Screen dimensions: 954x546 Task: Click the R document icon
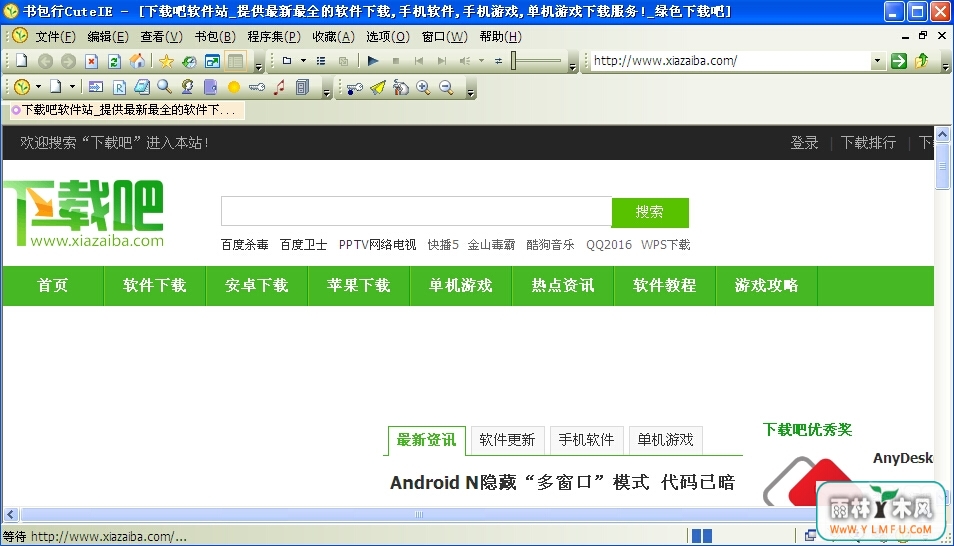119,87
